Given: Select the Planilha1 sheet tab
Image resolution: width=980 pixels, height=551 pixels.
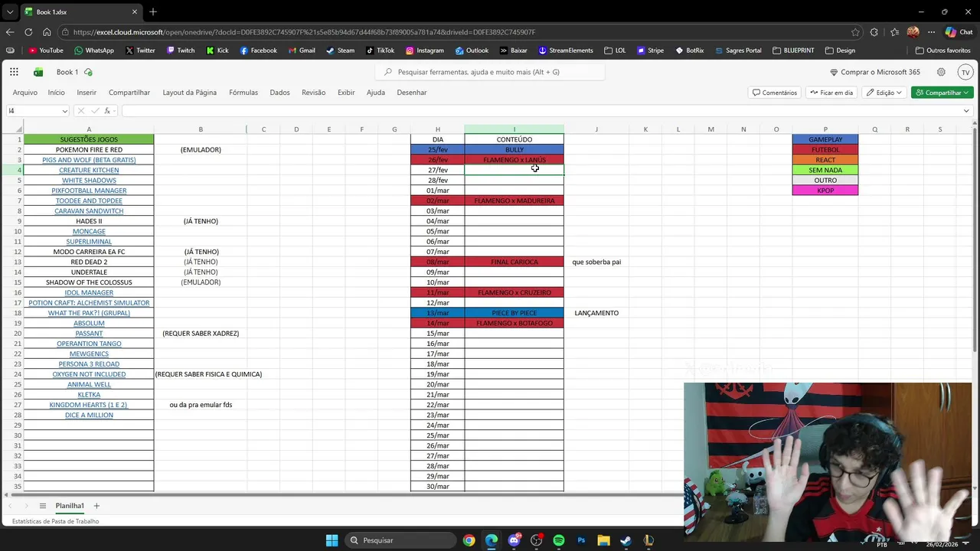Looking at the screenshot, I should [70, 506].
